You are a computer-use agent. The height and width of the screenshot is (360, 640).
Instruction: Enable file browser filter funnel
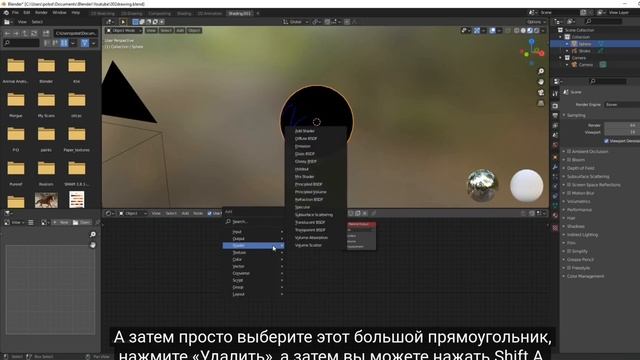coord(84,43)
